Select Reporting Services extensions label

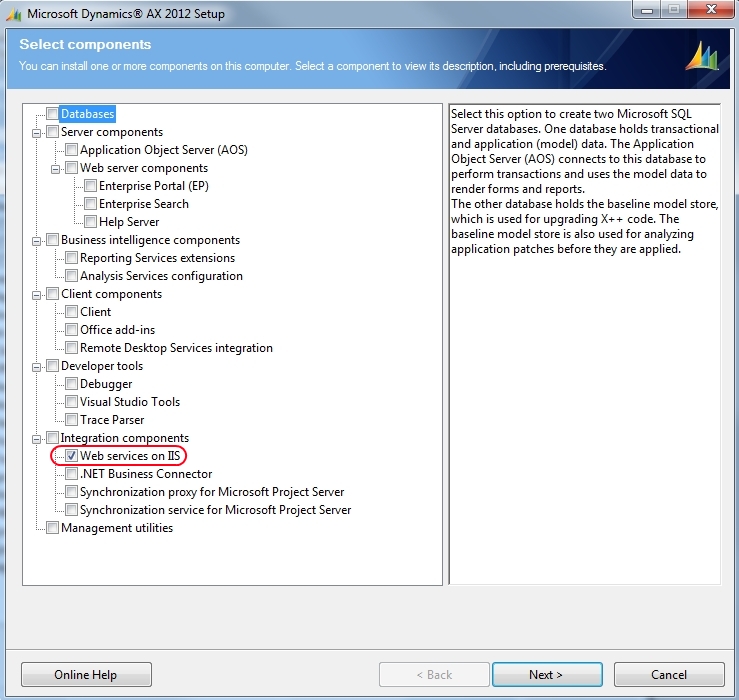157,258
